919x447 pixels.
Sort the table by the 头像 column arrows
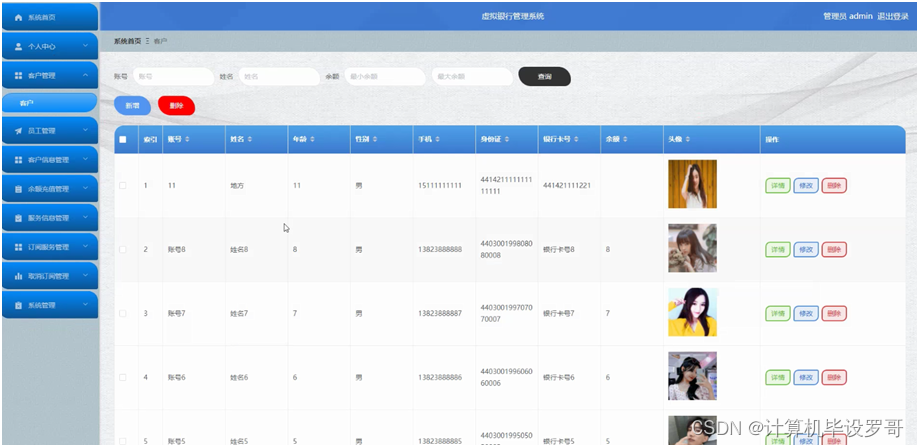point(687,140)
